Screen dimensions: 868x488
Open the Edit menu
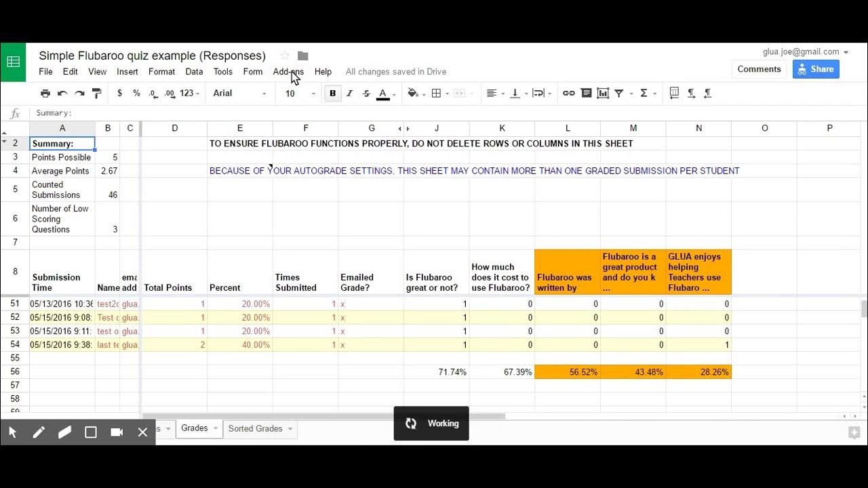[x=71, y=72]
